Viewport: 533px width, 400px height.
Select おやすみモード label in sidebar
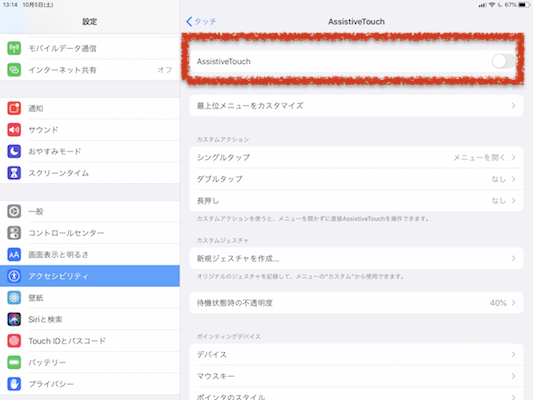point(55,151)
